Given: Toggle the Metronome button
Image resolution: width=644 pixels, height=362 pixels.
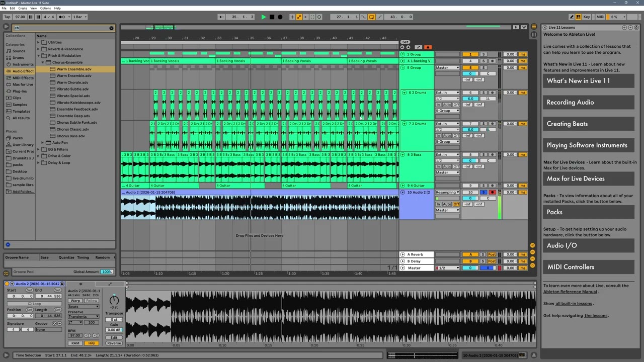Looking at the screenshot, I should pyautogui.click(x=63, y=17).
